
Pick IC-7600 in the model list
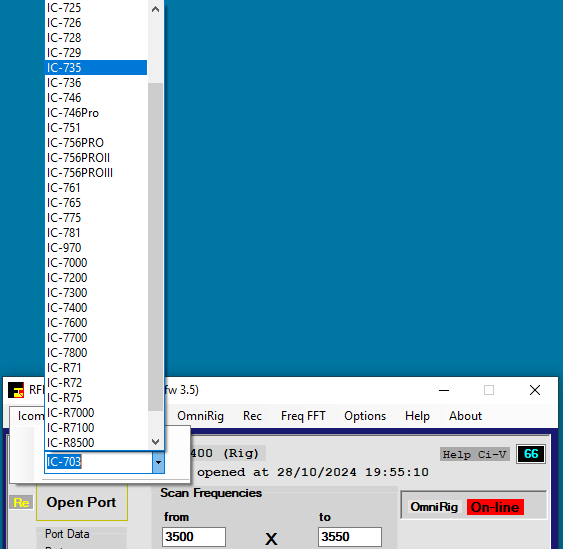coord(96,323)
